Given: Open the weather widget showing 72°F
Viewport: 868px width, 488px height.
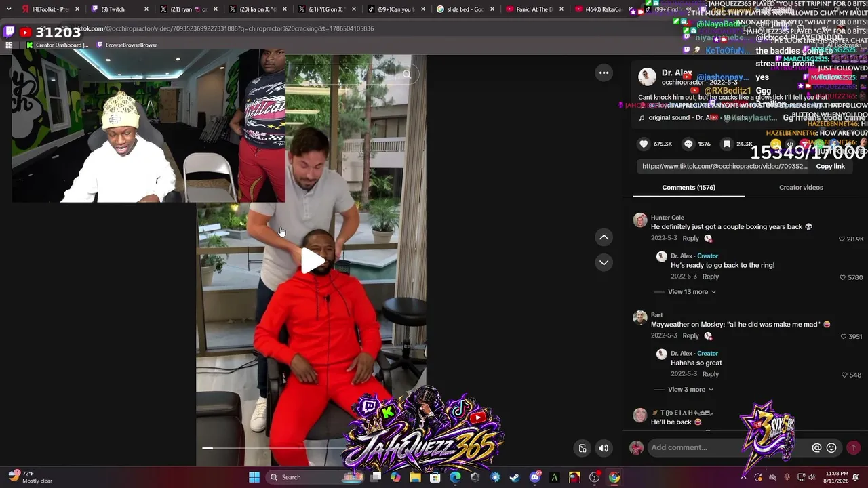Looking at the screenshot, I should 31,477.
